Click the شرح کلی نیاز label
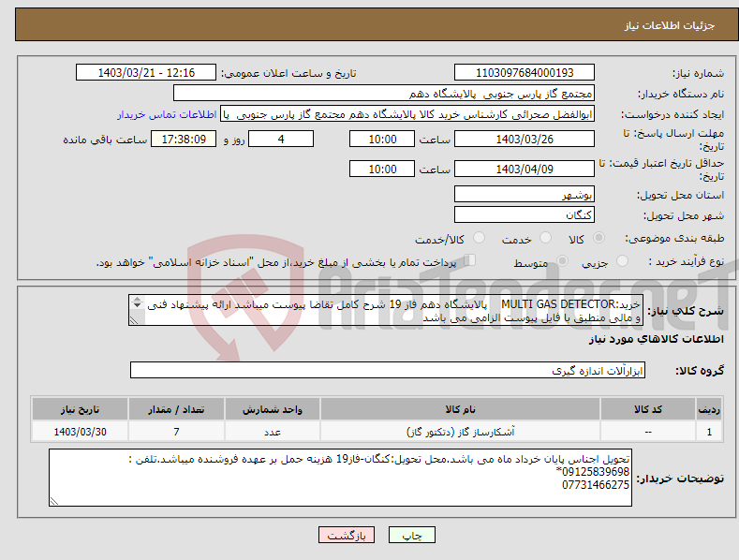 (686, 311)
